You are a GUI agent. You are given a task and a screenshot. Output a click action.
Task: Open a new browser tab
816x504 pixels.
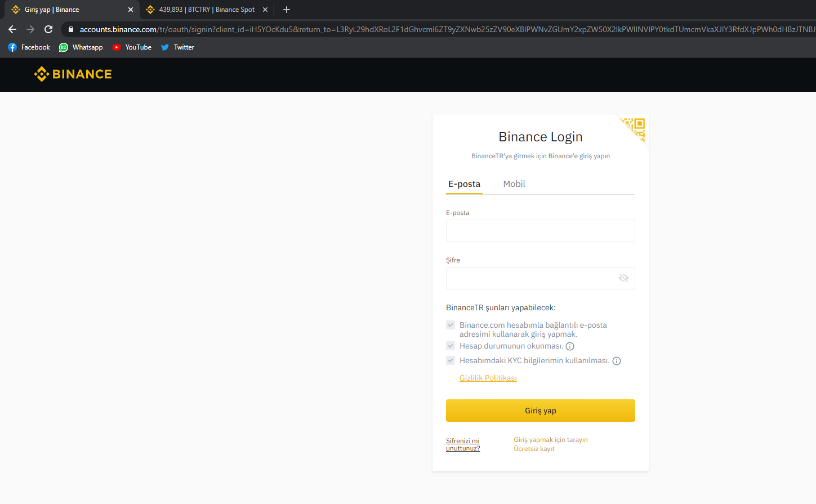click(x=287, y=10)
